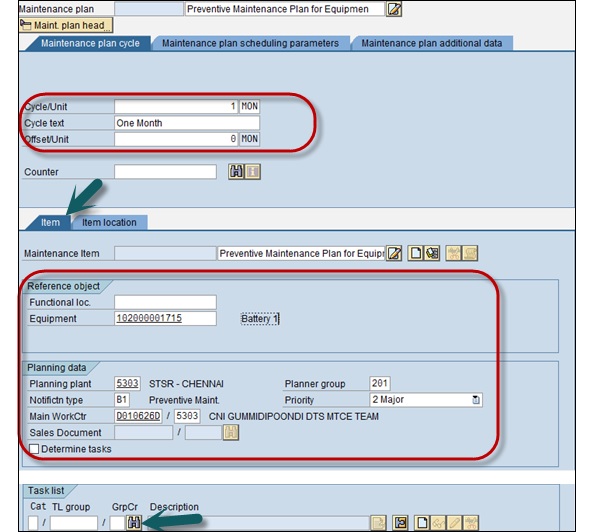Viewport: 600px width, 532px height.
Task: Click Preventive Maint. notification description text
Action: [x=184, y=400]
